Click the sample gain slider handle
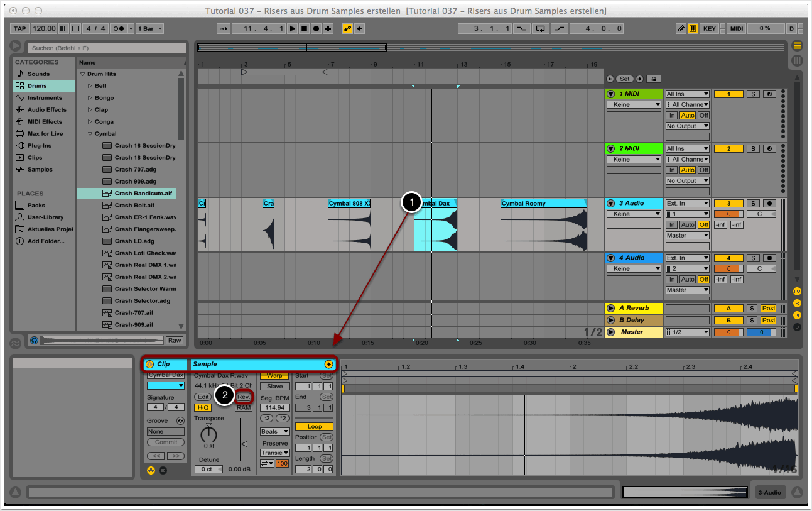The height and width of the screenshot is (511, 812). pos(245,444)
